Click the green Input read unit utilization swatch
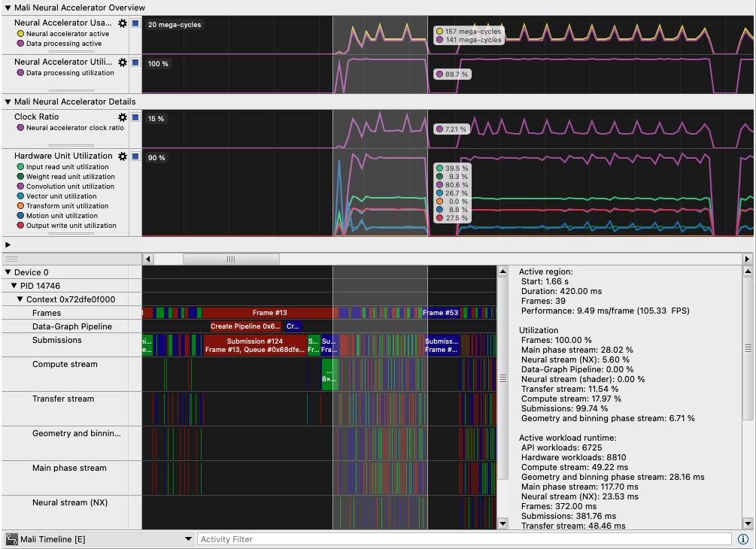Screen dimensions: 756x549 (20, 167)
